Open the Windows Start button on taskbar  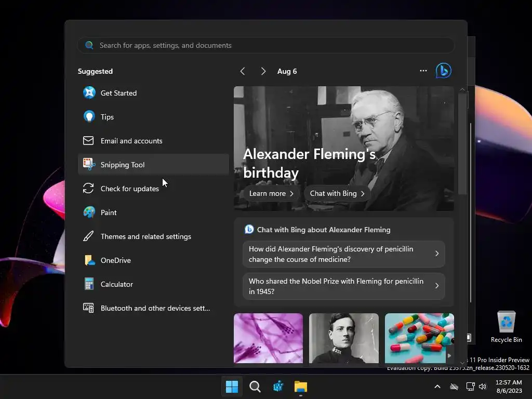[x=232, y=387]
